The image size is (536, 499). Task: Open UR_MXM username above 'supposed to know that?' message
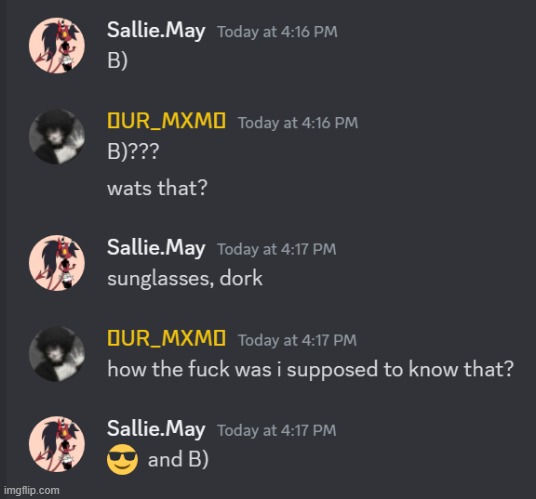[x=166, y=338]
